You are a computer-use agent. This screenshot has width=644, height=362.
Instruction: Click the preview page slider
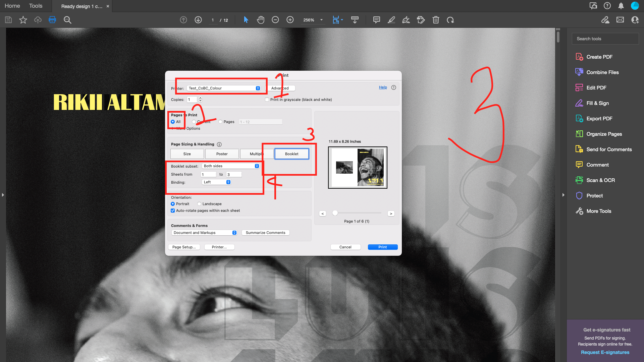(335, 213)
